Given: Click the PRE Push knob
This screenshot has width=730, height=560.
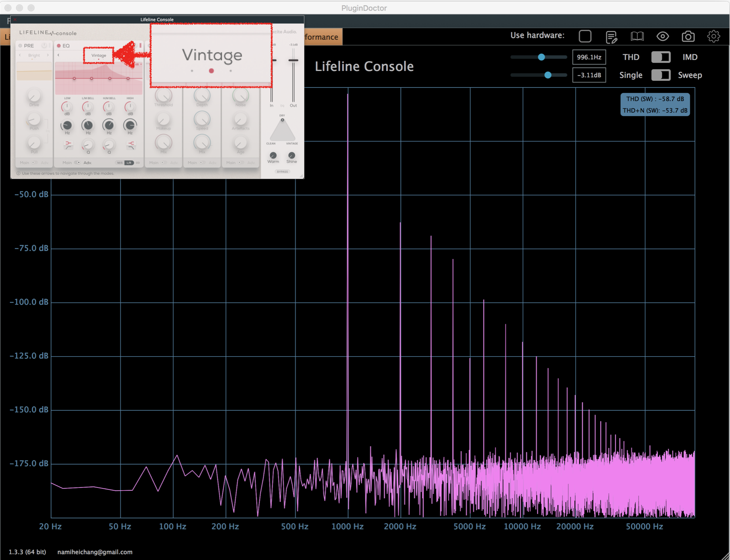Looking at the screenshot, I should tap(34, 119).
